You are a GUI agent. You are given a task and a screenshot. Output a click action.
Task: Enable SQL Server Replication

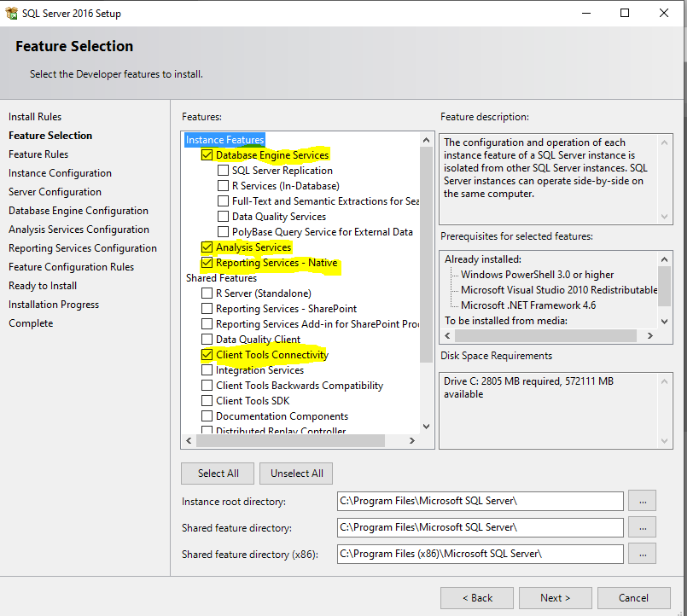coord(224,170)
